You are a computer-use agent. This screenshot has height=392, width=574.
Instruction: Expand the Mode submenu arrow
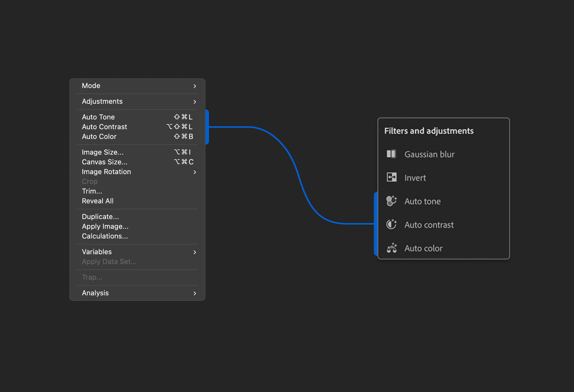(195, 86)
